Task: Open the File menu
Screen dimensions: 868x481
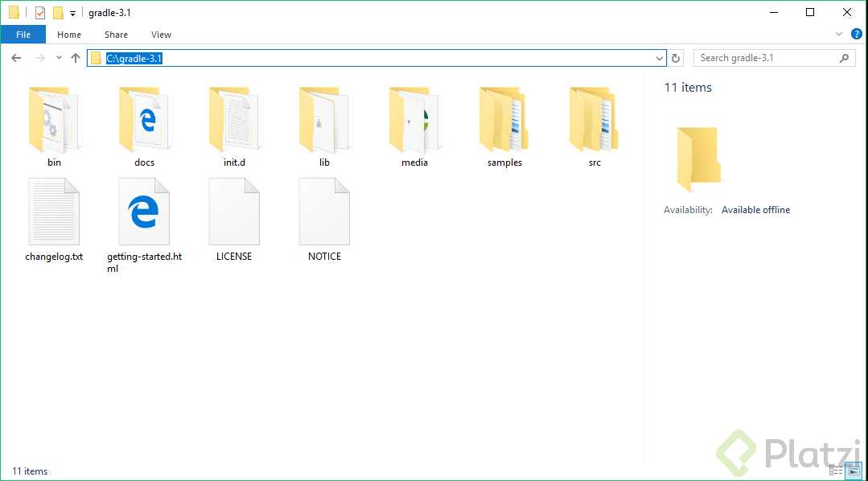Action: point(23,35)
